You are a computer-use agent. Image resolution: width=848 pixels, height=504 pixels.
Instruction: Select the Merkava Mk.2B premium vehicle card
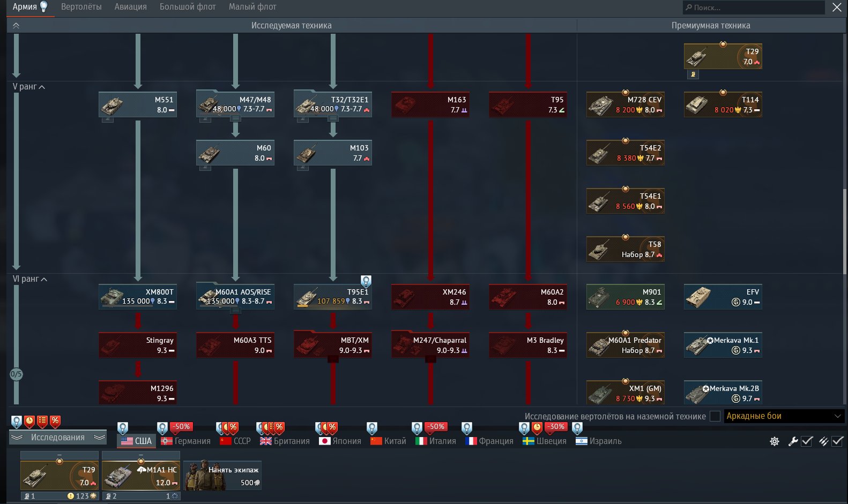tap(723, 393)
